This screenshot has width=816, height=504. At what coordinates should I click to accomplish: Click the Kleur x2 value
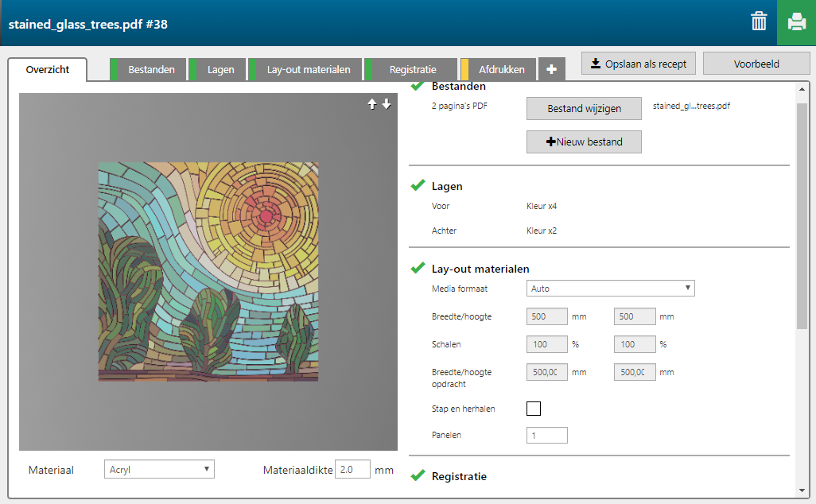(x=542, y=231)
